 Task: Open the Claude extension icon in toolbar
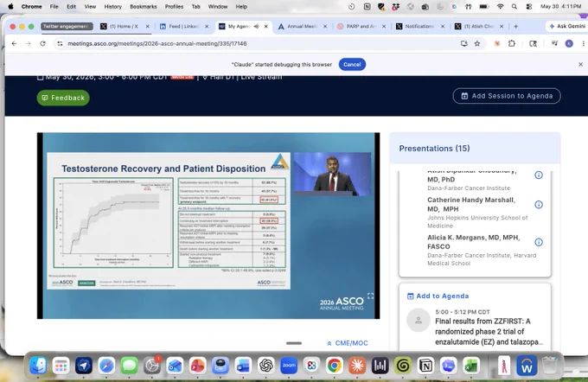coord(497,43)
